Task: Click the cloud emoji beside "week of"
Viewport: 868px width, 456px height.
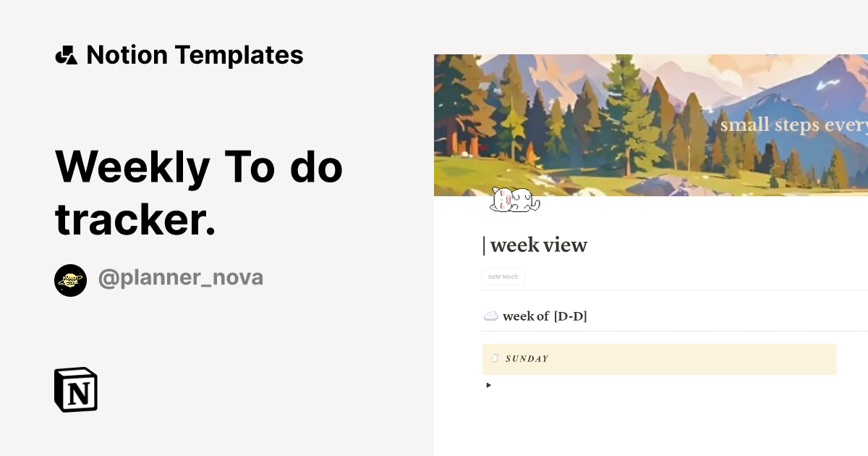Action: [491, 315]
